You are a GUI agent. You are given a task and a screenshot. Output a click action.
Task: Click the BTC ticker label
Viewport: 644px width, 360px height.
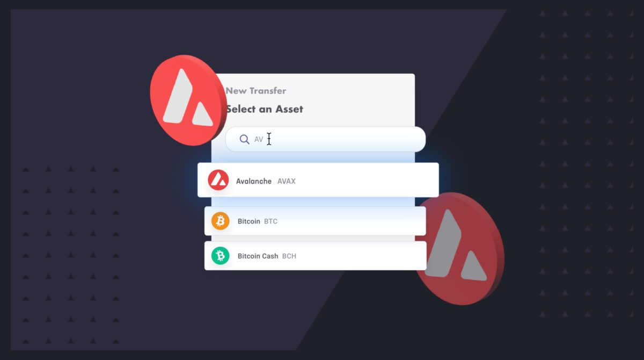[x=271, y=221]
